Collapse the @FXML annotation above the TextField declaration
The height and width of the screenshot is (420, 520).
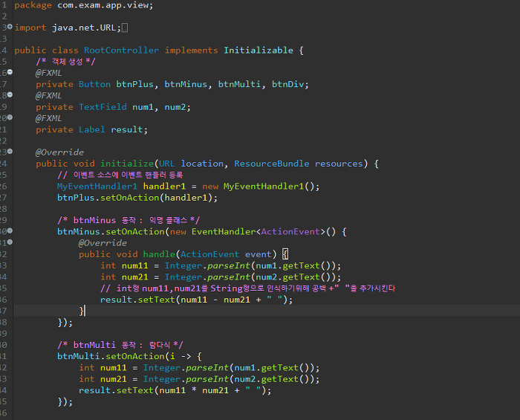(x=10, y=95)
